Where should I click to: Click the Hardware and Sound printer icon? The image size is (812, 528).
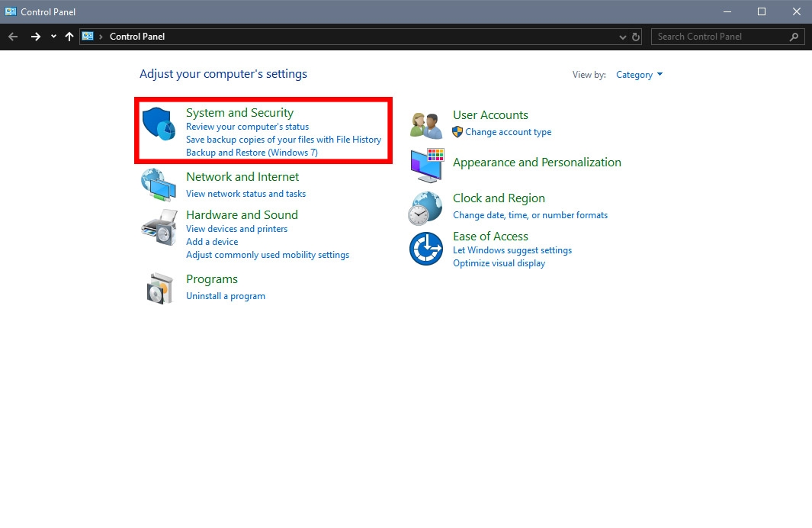click(159, 227)
